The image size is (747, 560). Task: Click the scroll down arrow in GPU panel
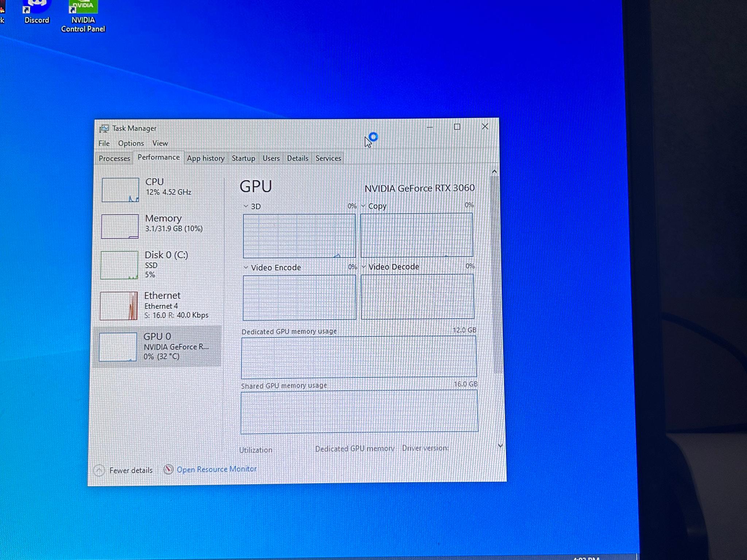(500, 446)
